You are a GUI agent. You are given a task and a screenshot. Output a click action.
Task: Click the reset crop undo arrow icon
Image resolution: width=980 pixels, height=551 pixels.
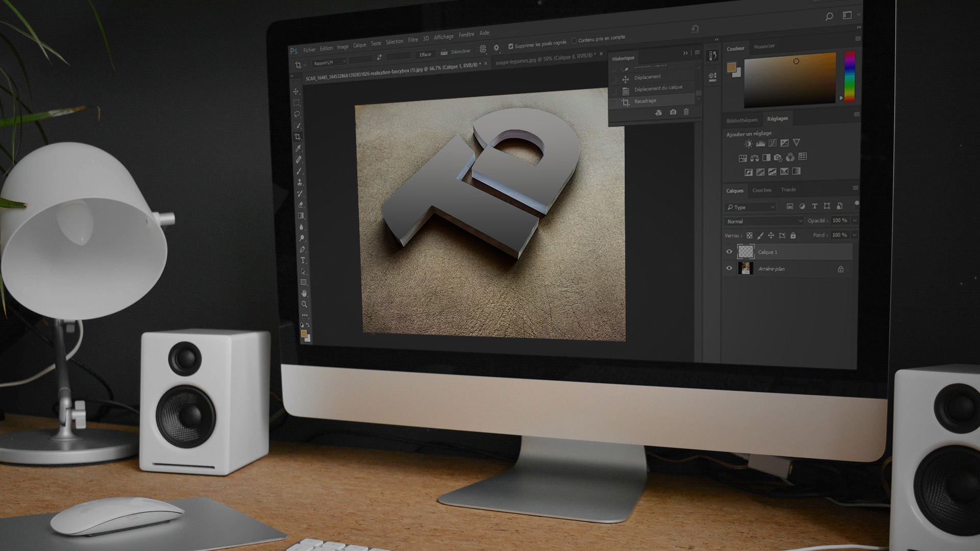tap(695, 29)
